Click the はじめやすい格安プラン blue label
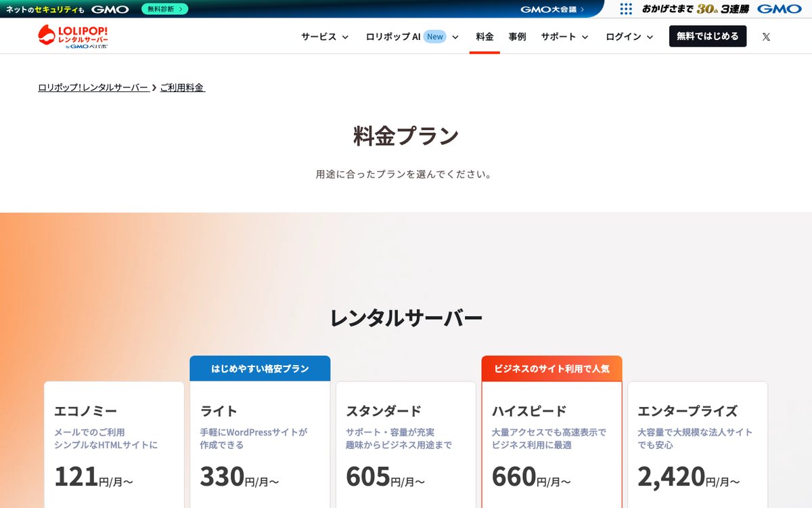Viewport: 812px width, 508px height. [260, 368]
